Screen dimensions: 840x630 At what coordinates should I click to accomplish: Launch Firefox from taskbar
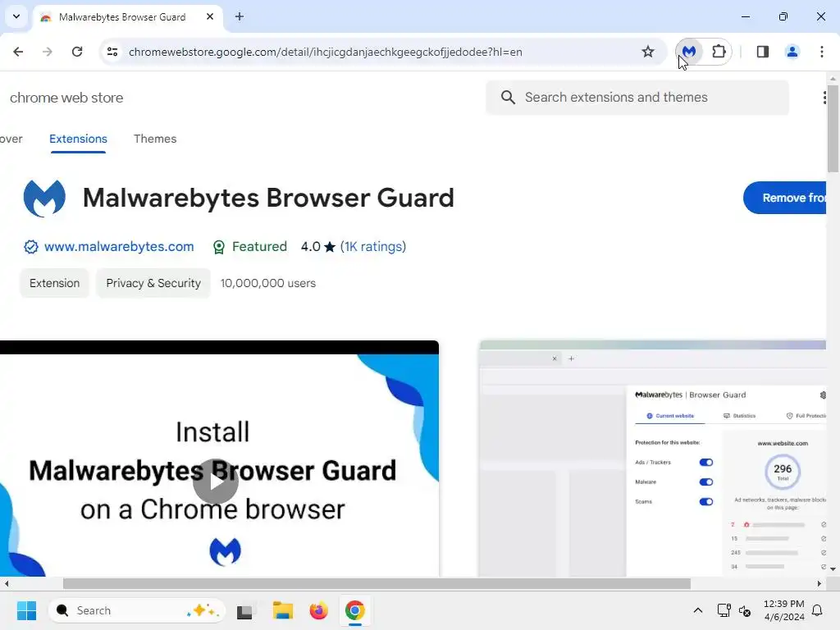[319, 610]
